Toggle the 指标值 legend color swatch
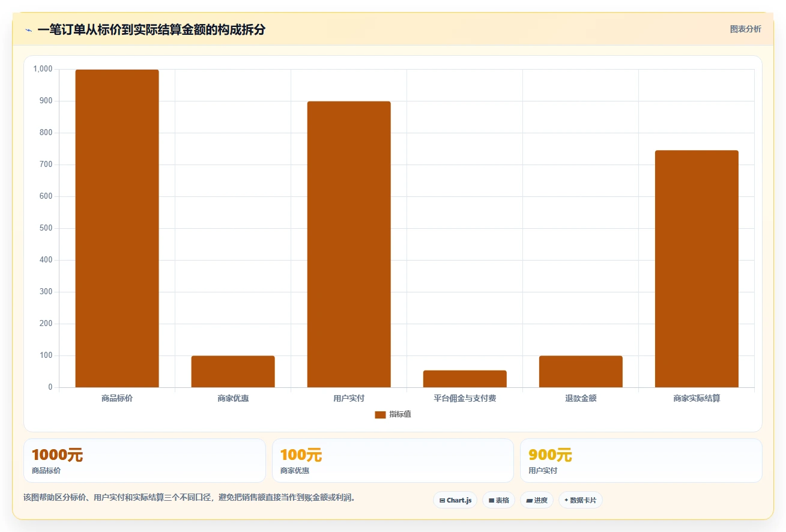Viewport: 786px width, 532px height. point(380,415)
